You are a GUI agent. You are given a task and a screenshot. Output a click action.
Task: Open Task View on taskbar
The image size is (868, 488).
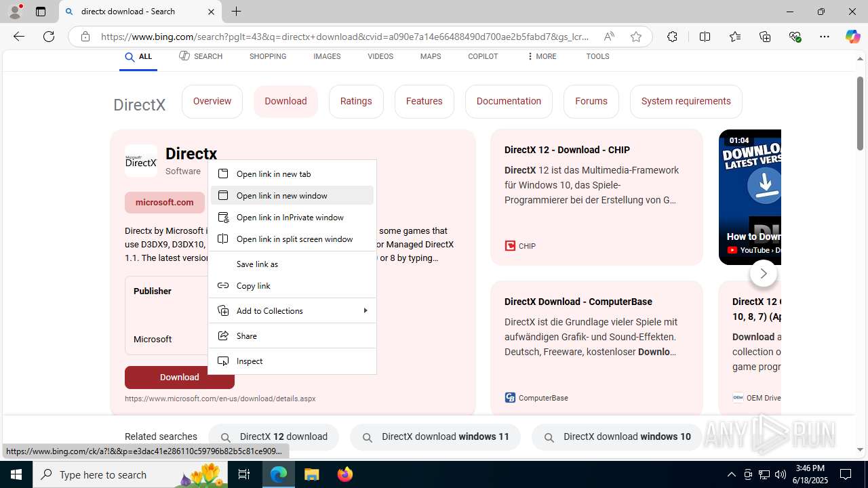(244, 474)
